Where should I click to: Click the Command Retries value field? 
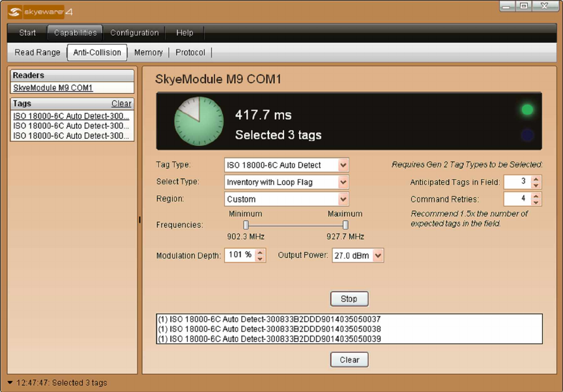coord(518,199)
